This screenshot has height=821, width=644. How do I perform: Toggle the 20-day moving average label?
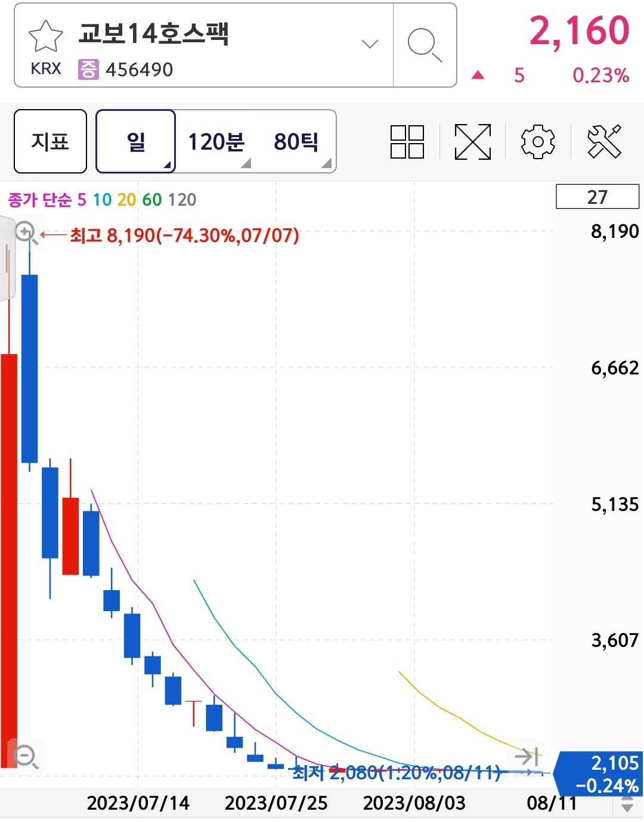126,200
